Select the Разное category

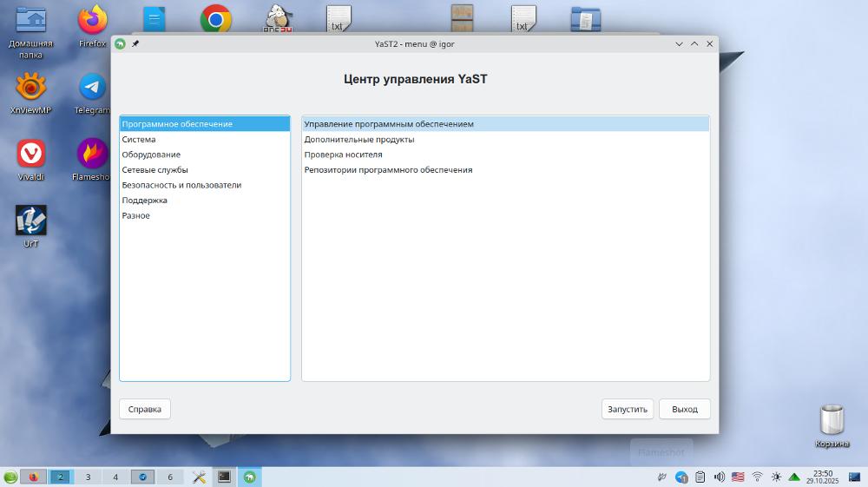(204, 215)
